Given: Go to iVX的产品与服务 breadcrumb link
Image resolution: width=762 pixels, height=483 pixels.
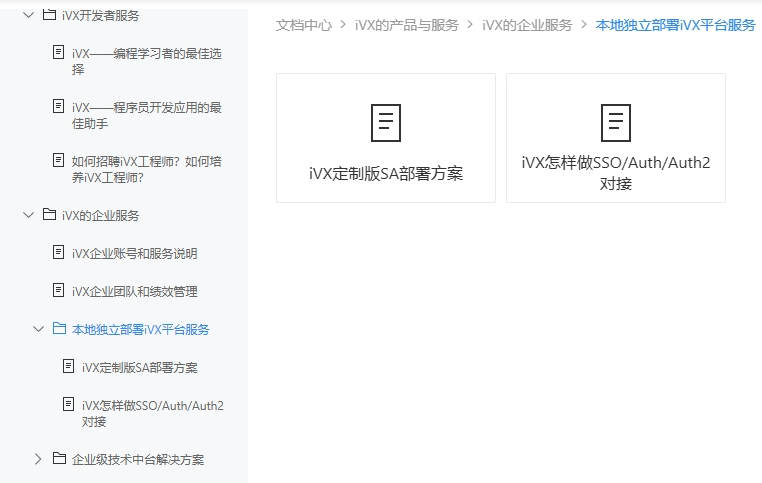Looking at the screenshot, I should (407, 25).
